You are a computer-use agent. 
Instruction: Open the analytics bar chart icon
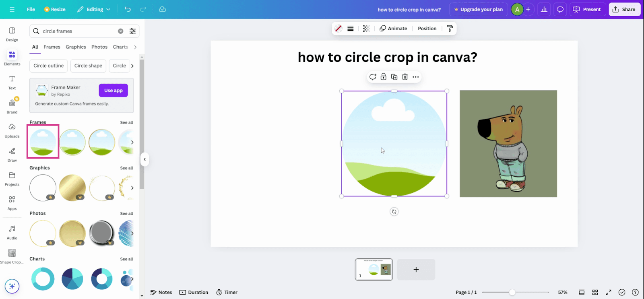tap(544, 9)
